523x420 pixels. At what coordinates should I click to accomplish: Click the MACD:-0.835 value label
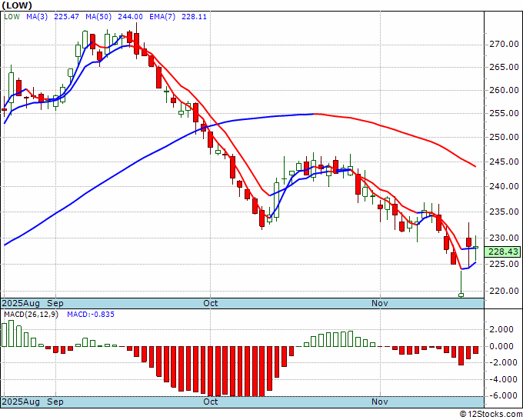91,315
